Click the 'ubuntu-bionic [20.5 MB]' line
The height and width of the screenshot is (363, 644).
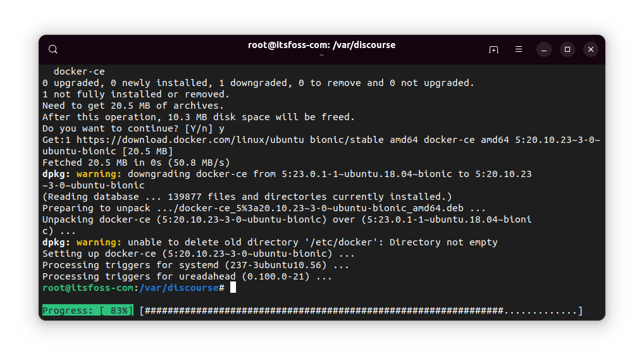click(108, 151)
